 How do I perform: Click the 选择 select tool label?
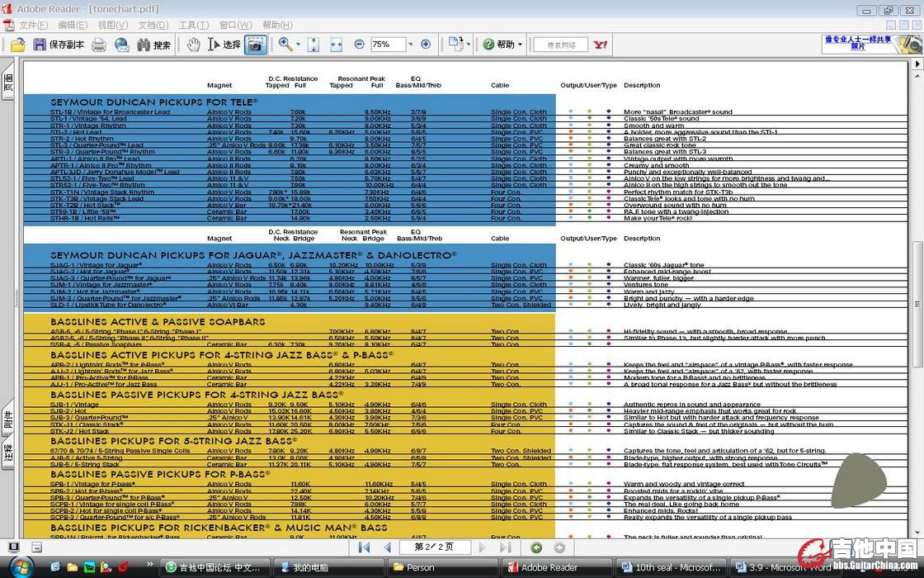click(232, 45)
